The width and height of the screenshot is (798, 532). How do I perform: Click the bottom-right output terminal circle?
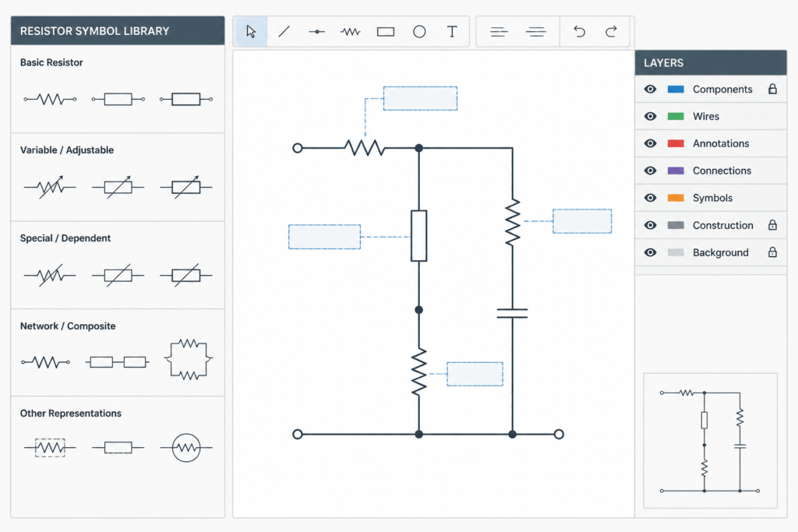pos(559,434)
